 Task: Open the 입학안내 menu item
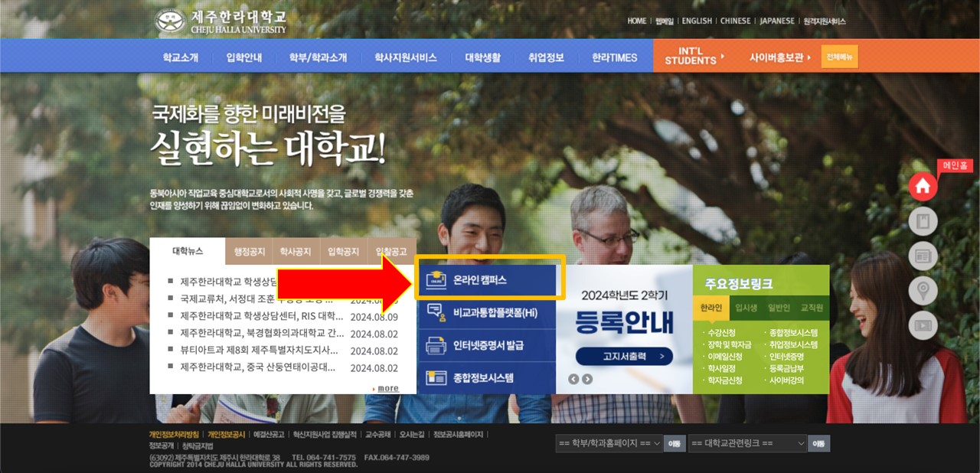243,56
